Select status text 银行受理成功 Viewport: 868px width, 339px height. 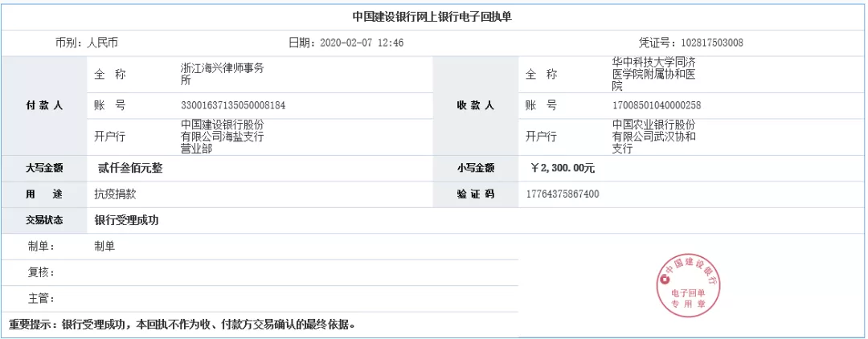(127, 220)
